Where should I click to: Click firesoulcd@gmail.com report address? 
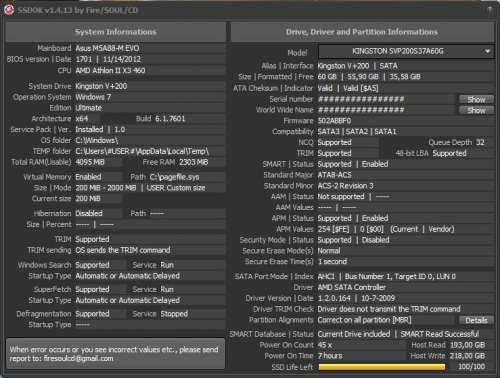click(x=78, y=359)
